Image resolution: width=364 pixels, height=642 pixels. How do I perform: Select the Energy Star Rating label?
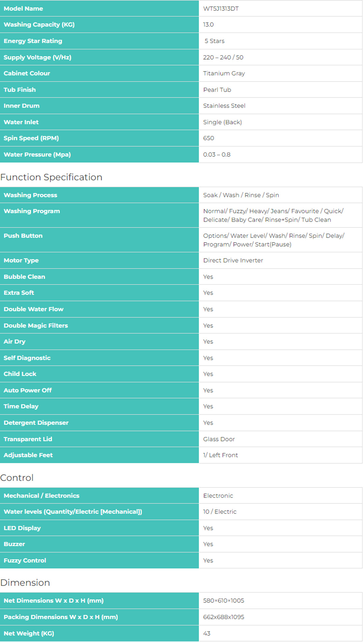(x=33, y=41)
